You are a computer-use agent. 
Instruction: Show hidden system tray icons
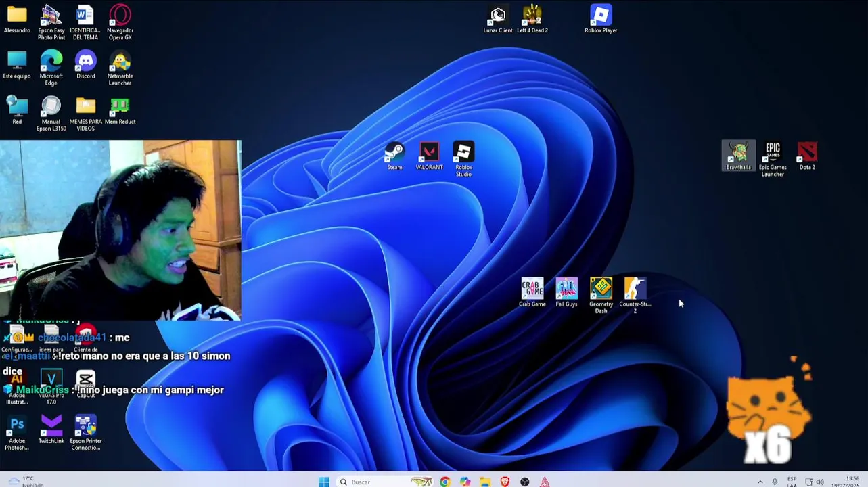click(760, 482)
